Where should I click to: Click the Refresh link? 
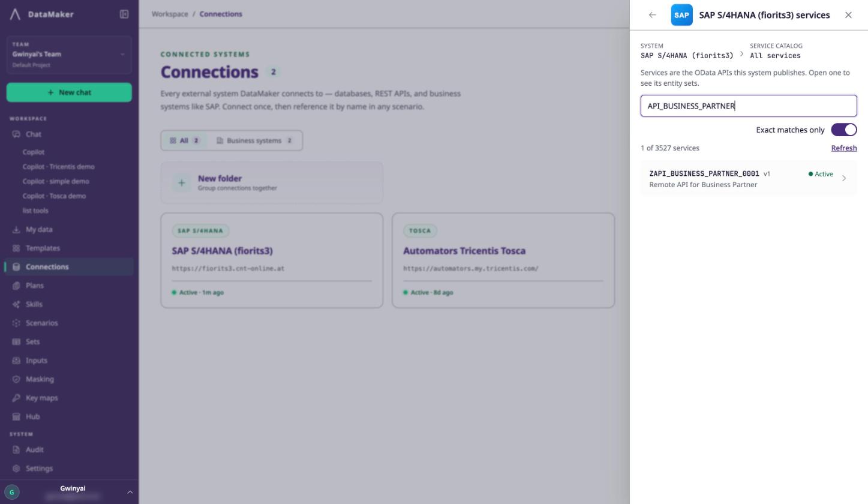coord(843,148)
